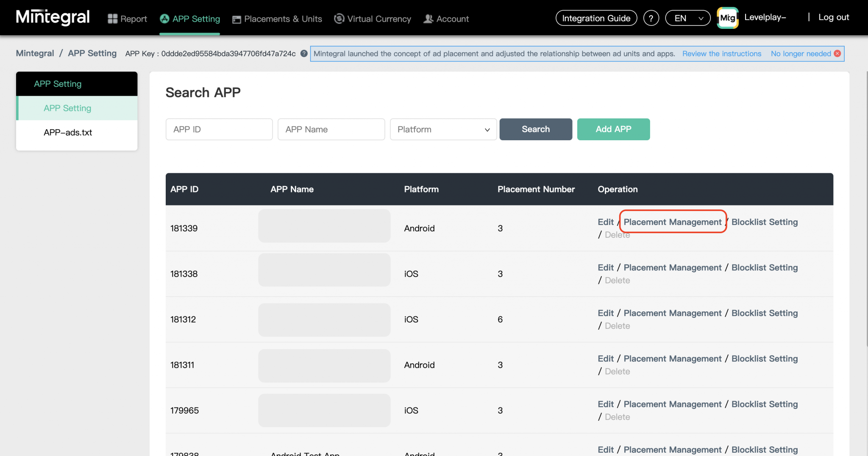Image resolution: width=868 pixels, height=456 pixels.
Task: Click the Search button
Action: [536, 129]
